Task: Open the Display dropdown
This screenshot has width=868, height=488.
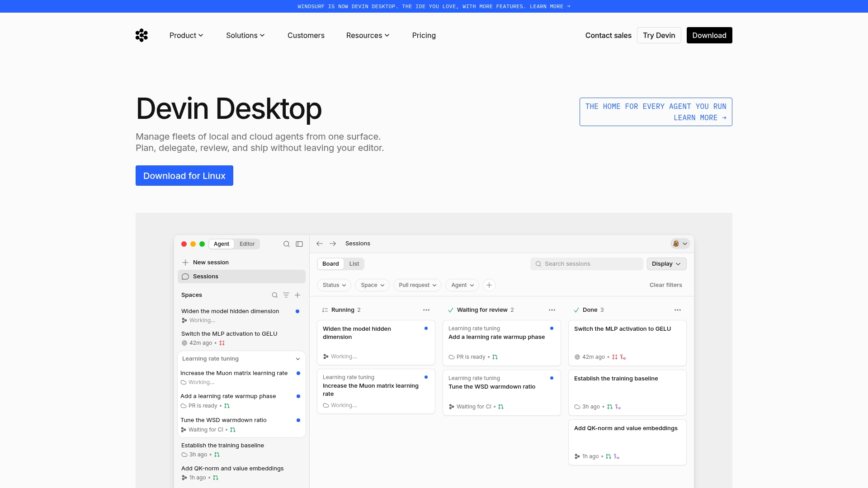Action: pyautogui.click(x=666, y=264)
